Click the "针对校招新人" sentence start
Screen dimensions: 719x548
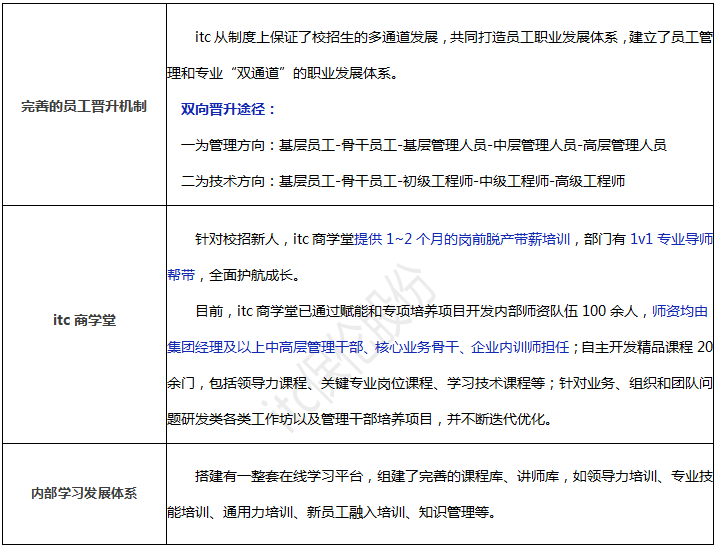tap(237, 240)
